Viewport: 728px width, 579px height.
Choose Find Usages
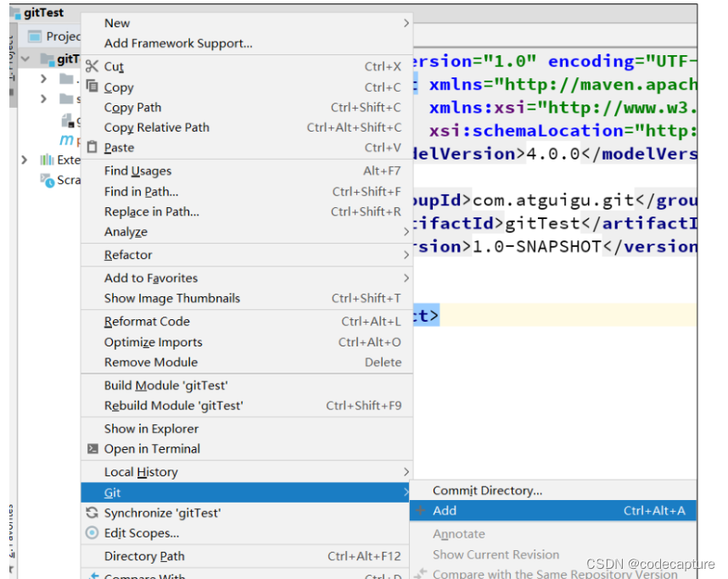247,171
